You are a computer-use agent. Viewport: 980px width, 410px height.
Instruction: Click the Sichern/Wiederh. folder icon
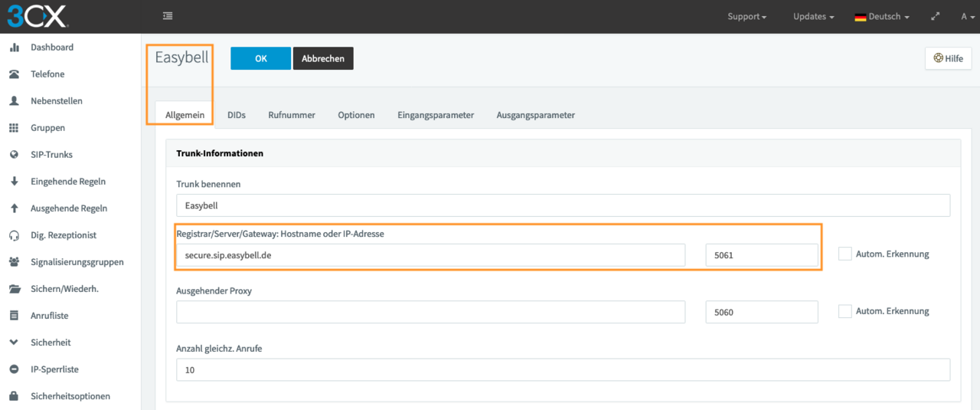[x=14, y=289]
